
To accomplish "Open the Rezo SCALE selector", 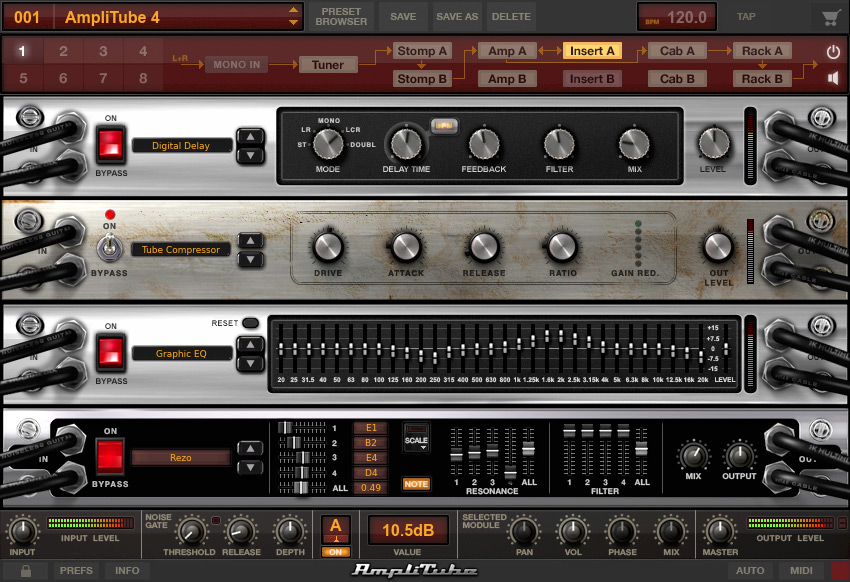I will (x=416, y=438).
